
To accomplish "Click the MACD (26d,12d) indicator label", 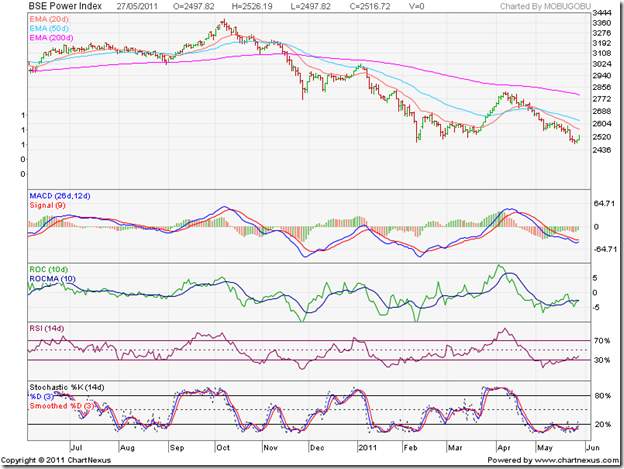I will coord(60,196).
